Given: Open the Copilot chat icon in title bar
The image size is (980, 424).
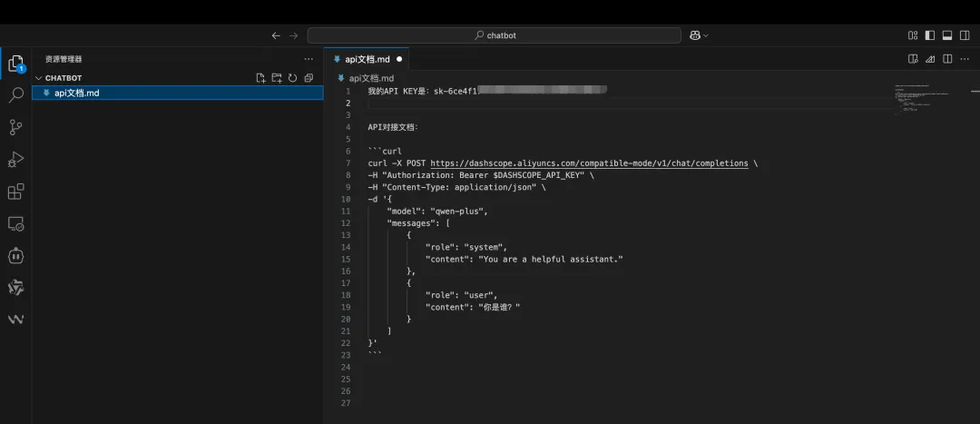Looking at the screenshot, I should click(x=695, y=35).
